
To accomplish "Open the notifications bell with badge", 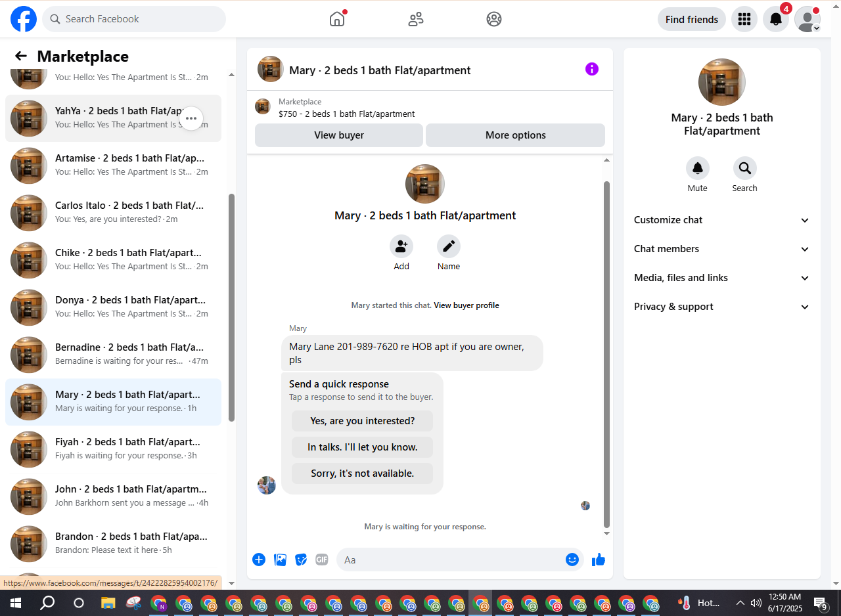I will click(776, 19).
